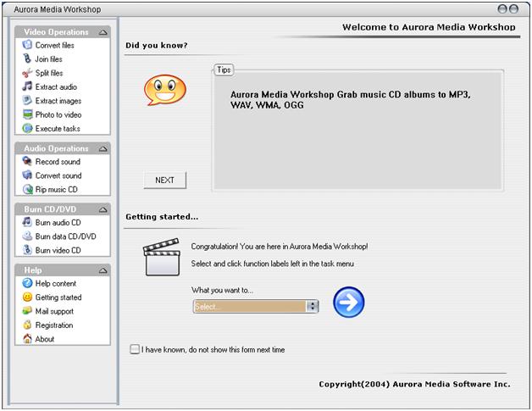Click the Convert sound icon
This screenshot has width=532, height=411.
click(27, 175)
